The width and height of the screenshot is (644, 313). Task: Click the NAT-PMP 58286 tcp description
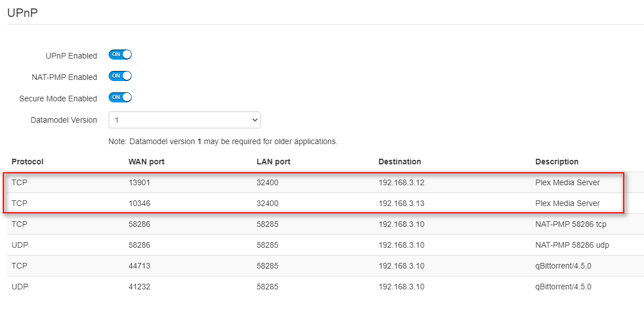(x=571, y=224)
